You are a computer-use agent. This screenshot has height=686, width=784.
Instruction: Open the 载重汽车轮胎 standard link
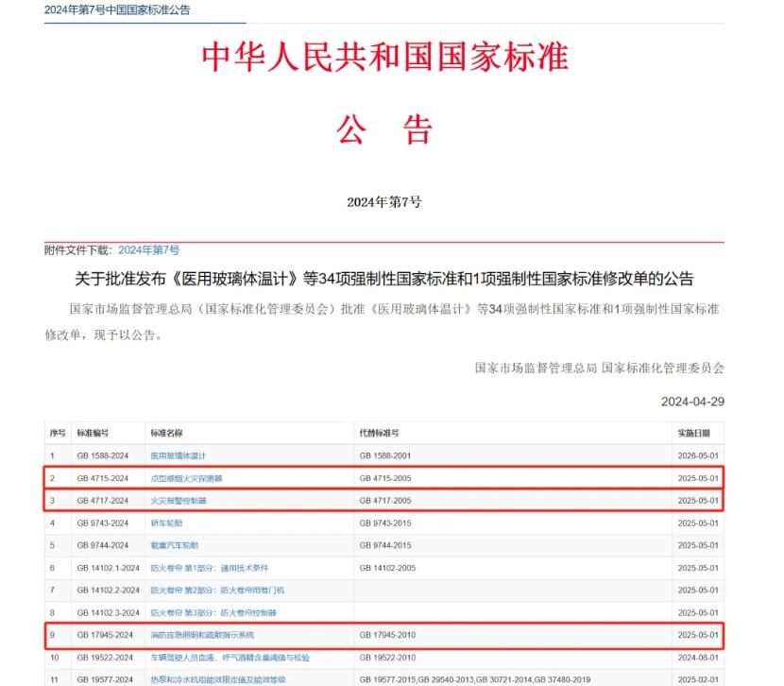point(175,545)
